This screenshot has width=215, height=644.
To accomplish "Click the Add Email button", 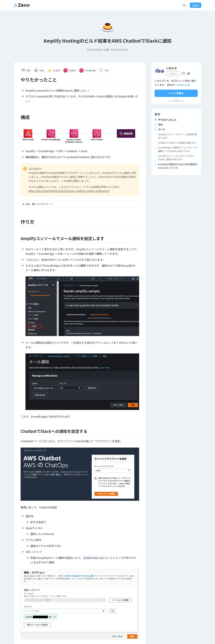I will tap(40, 395).
